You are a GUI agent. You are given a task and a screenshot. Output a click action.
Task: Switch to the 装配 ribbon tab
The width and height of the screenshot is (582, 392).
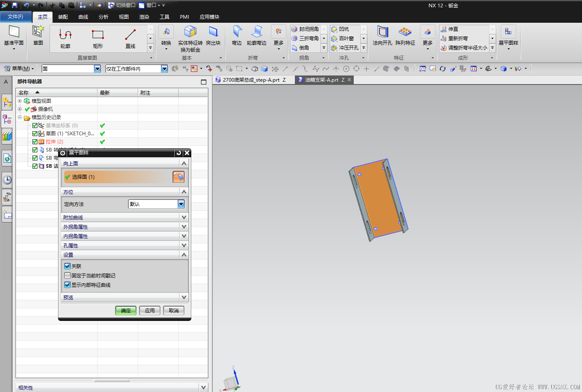(63, 17)
